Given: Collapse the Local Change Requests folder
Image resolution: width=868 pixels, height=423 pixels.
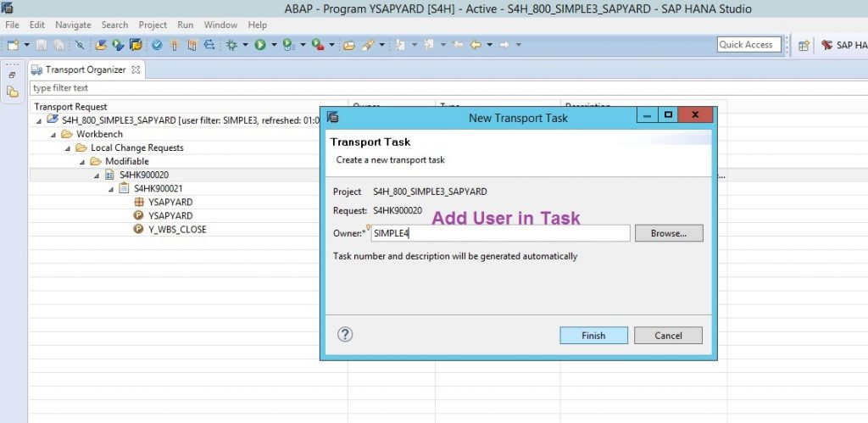Looking at the screenshot, I should (68, 147).
